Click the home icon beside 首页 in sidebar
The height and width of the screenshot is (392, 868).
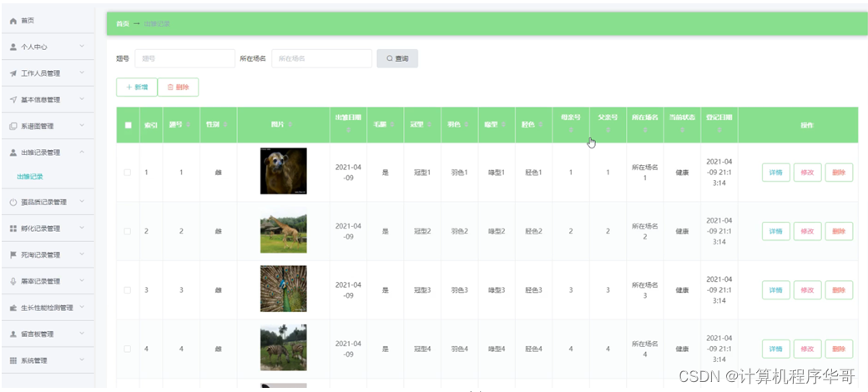tap(13, 21)
